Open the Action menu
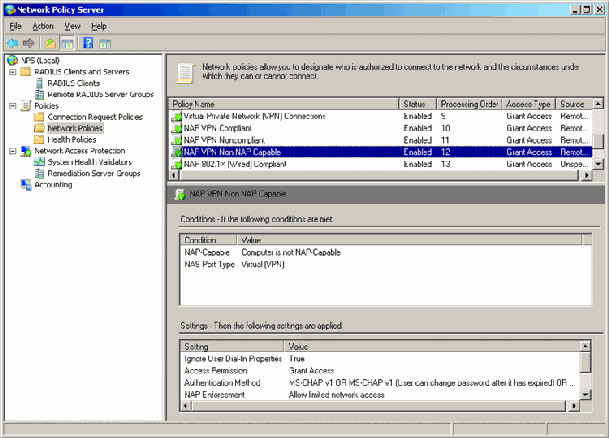The height and width of the screenshot is (438, 609). click(x=43, y=26)
